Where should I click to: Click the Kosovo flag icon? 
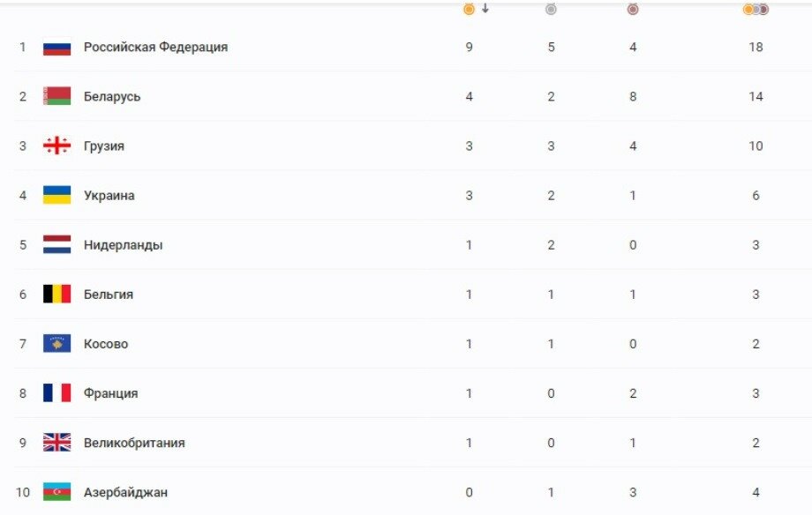click(x=56, y=344)
